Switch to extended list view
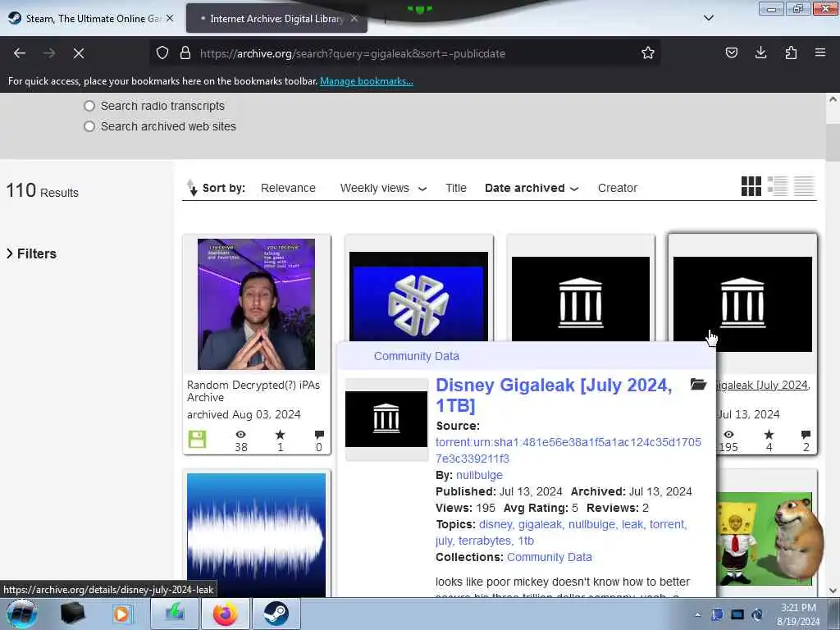 778,186
